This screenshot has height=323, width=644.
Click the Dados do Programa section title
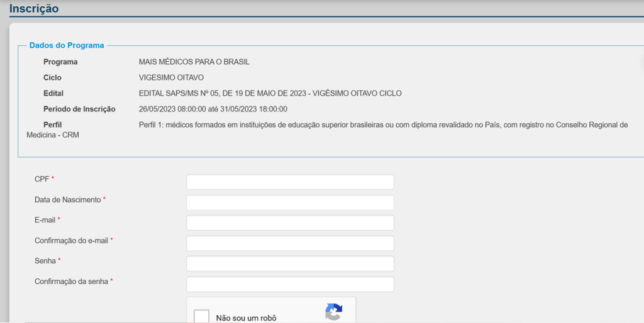click(67, 45)
